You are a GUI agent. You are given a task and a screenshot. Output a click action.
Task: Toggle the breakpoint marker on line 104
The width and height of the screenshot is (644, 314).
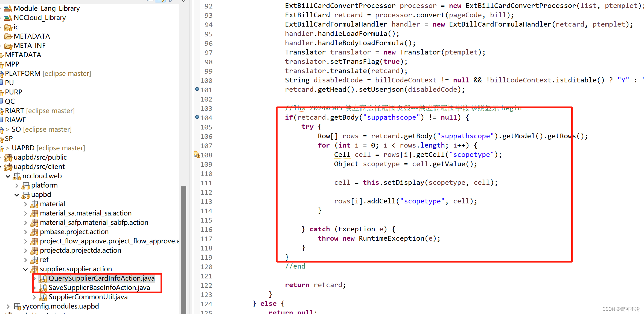coord(197,117)
